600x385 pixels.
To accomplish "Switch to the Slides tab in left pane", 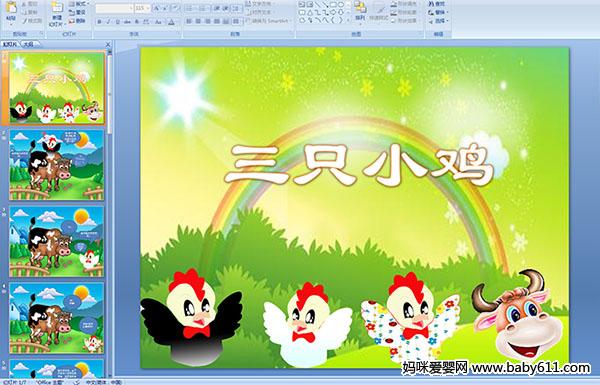I will coord(10,44).
